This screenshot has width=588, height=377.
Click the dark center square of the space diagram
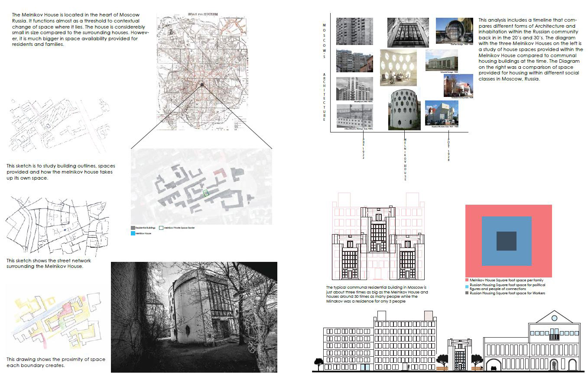coord(507,241)
